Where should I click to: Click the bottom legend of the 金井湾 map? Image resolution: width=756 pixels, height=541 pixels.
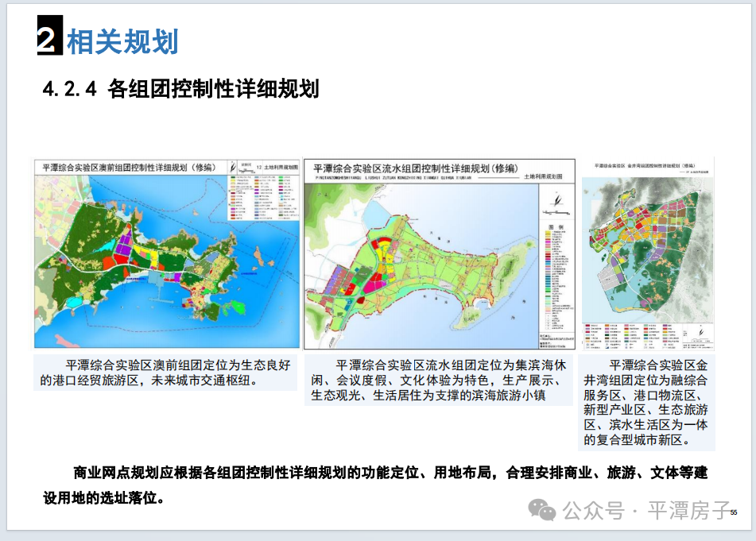[x=646, y=337]
